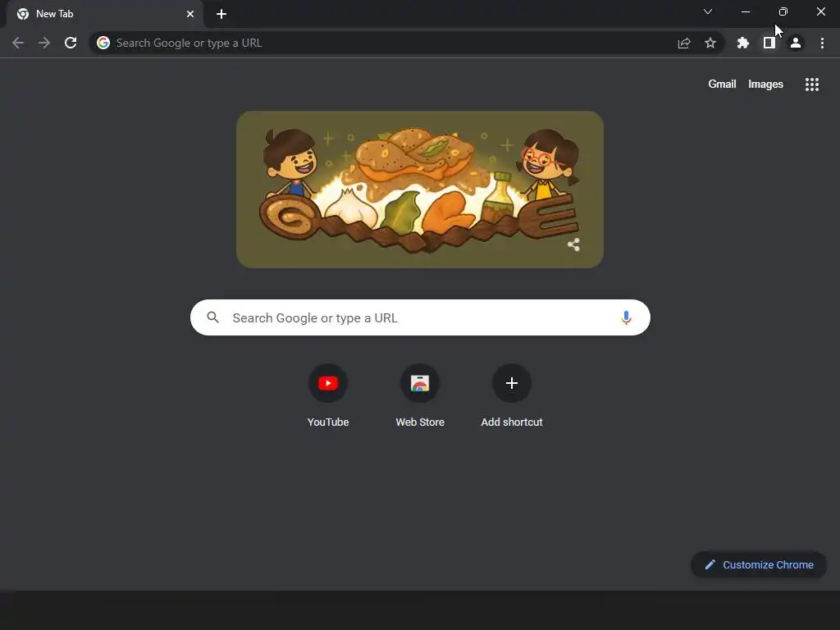The image size is (840, 630).
Task: Minimize the Chrome window
Action: pos(746,11)
